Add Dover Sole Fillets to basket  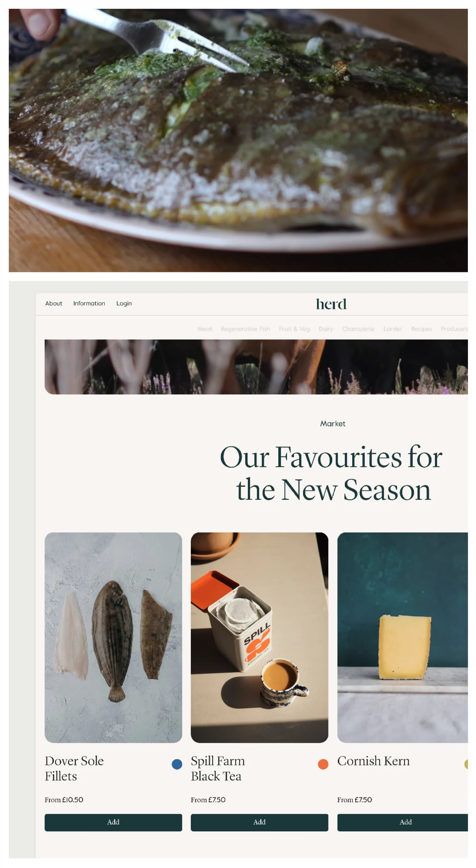pos(113,822)
